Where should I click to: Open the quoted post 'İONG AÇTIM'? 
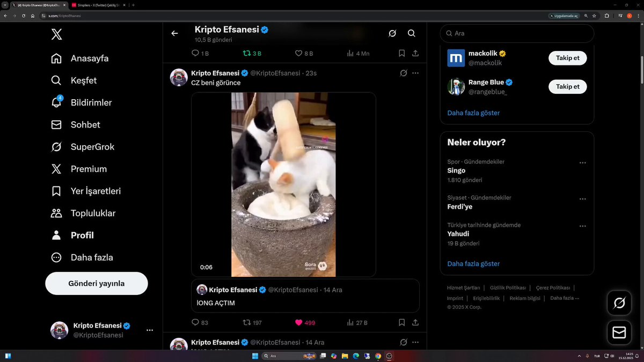point(305,296)
